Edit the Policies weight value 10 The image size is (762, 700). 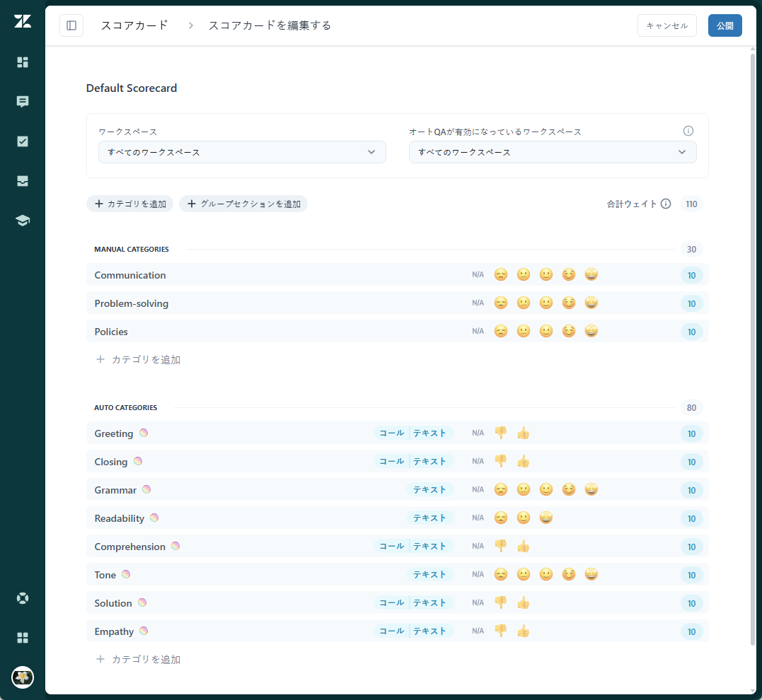(691, 332)
